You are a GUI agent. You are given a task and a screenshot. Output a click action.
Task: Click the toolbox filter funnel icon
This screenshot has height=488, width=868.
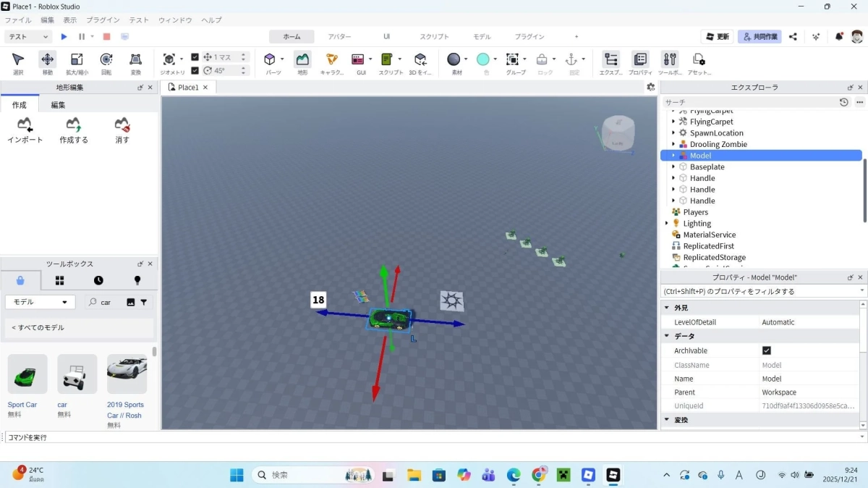[143, 302]
